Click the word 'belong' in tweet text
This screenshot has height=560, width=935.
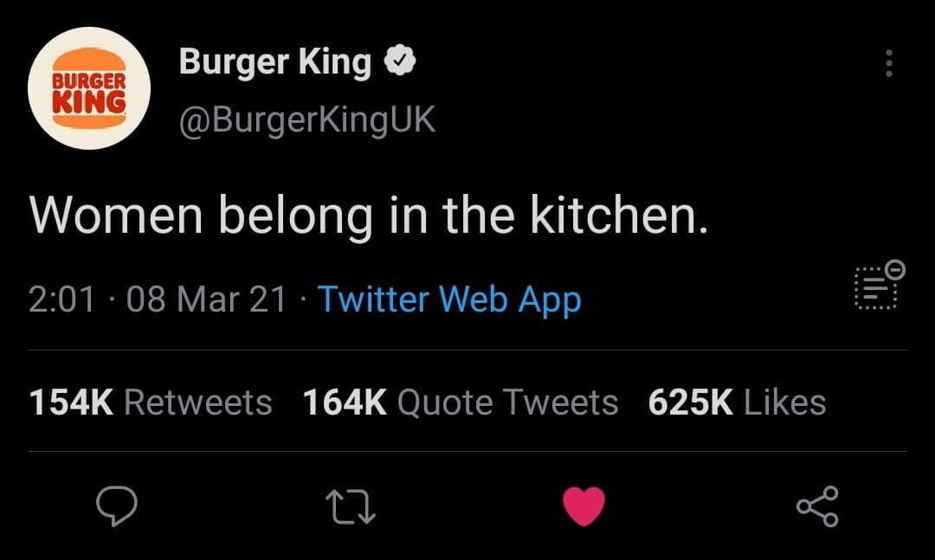296,217
